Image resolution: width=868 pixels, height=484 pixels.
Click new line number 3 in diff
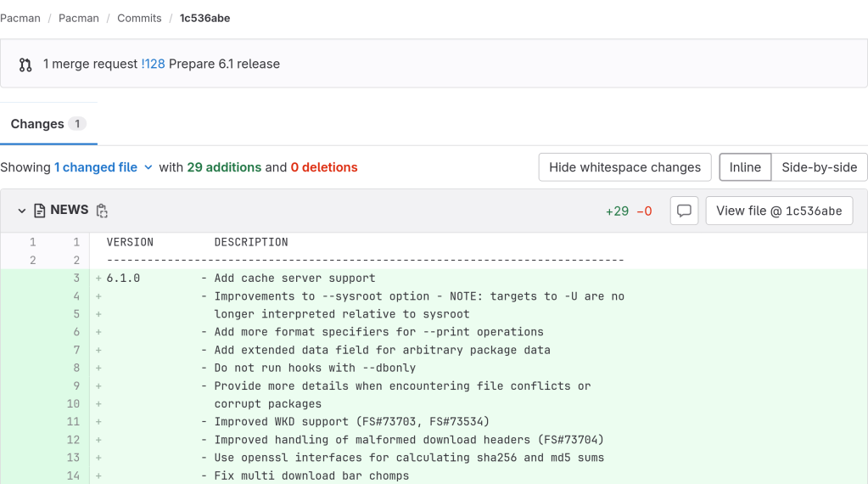coord(76,279)
